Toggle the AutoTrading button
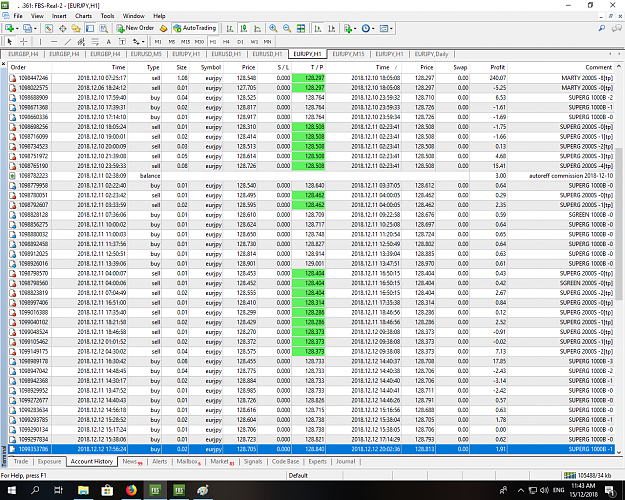 click(x=195, y=28)
